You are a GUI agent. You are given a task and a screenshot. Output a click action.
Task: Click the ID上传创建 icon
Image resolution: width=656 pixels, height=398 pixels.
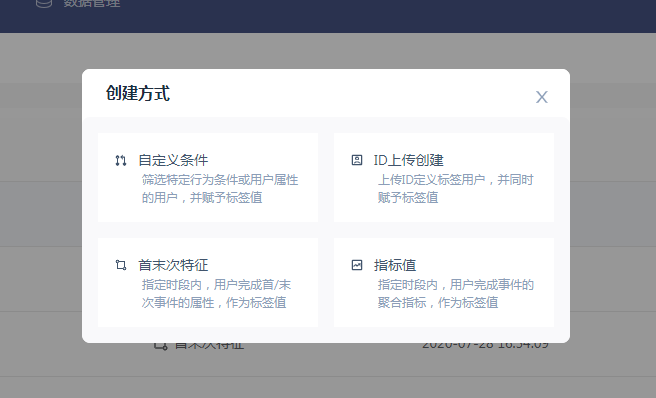pos(357,160)
